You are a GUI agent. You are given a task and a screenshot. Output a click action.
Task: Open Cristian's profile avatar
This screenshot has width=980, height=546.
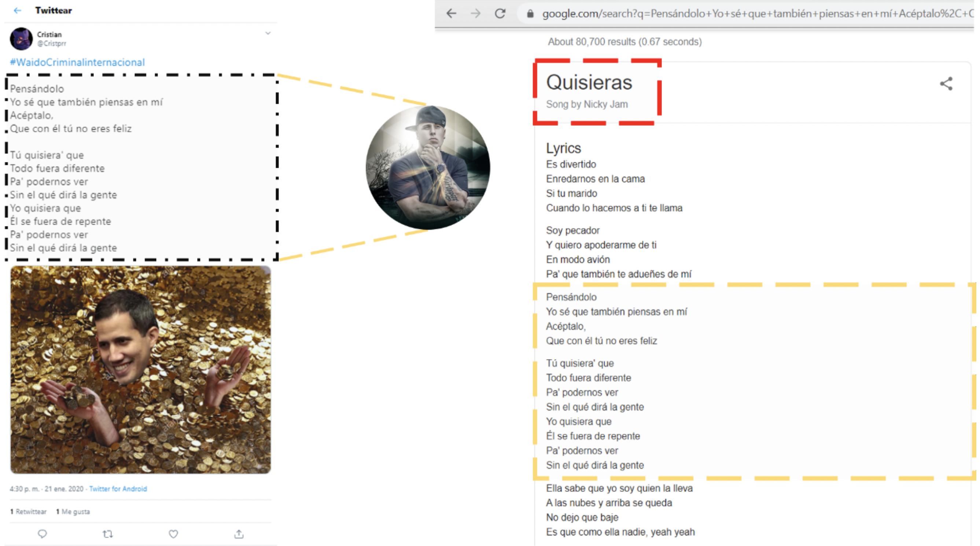21,39
